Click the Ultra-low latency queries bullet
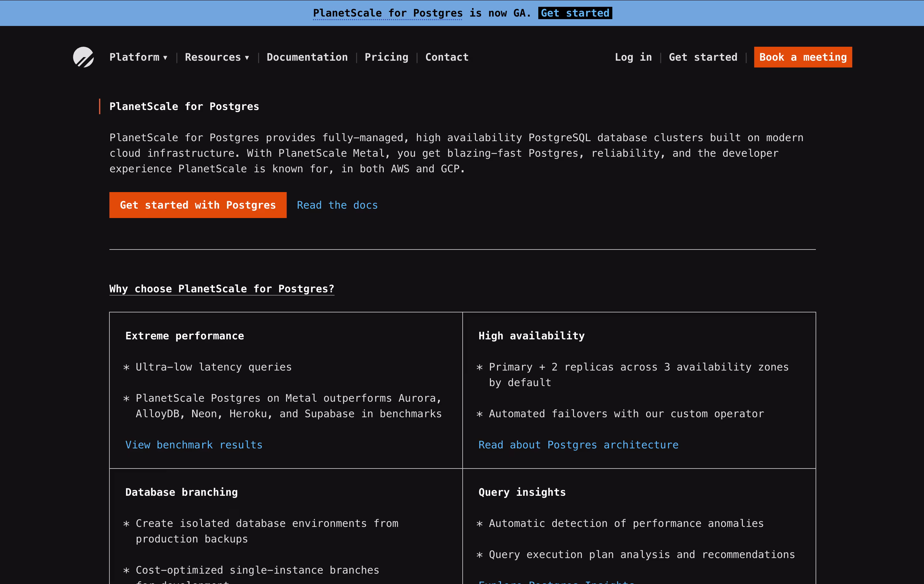This screenshot has height=584, width=924. point(214,367)
